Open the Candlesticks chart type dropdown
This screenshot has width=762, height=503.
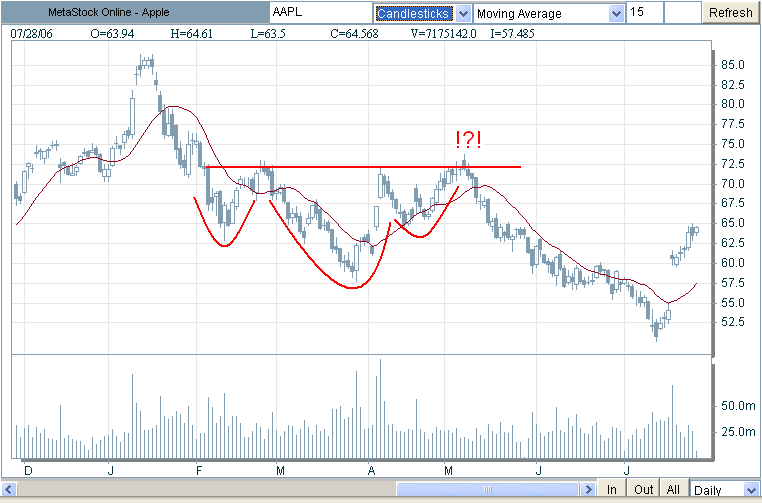422,13
